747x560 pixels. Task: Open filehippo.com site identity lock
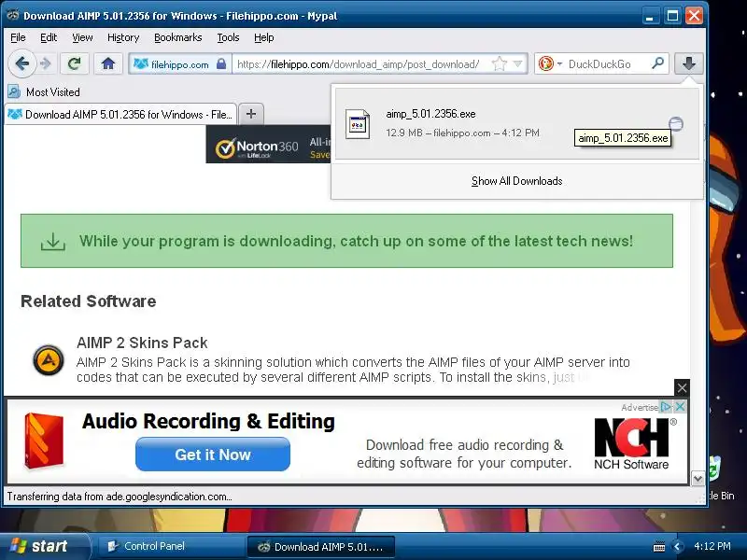179,63
